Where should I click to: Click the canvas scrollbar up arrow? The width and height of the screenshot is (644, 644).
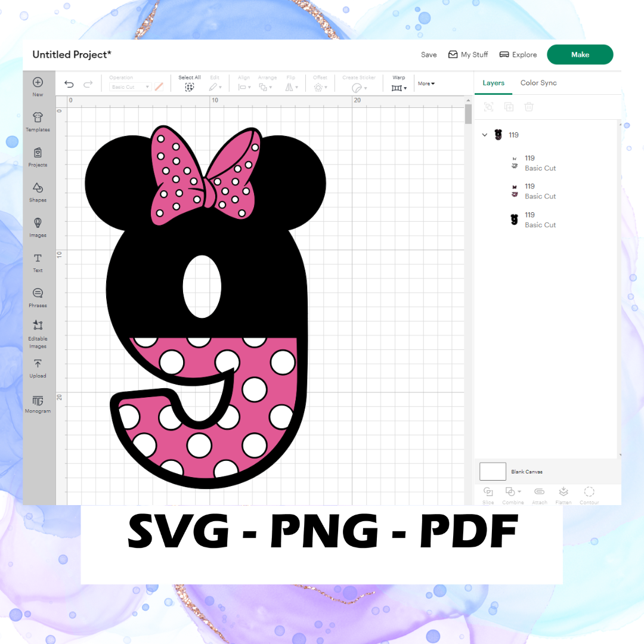[468, 100]
